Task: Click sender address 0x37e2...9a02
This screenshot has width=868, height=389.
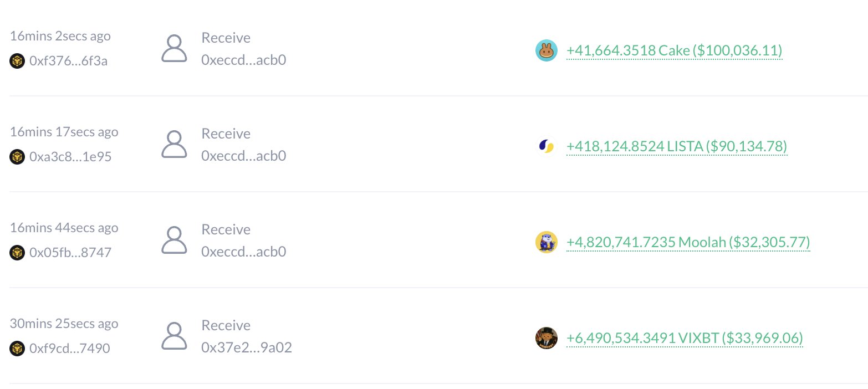Action: pyautogui.click(x=247, y=348)
